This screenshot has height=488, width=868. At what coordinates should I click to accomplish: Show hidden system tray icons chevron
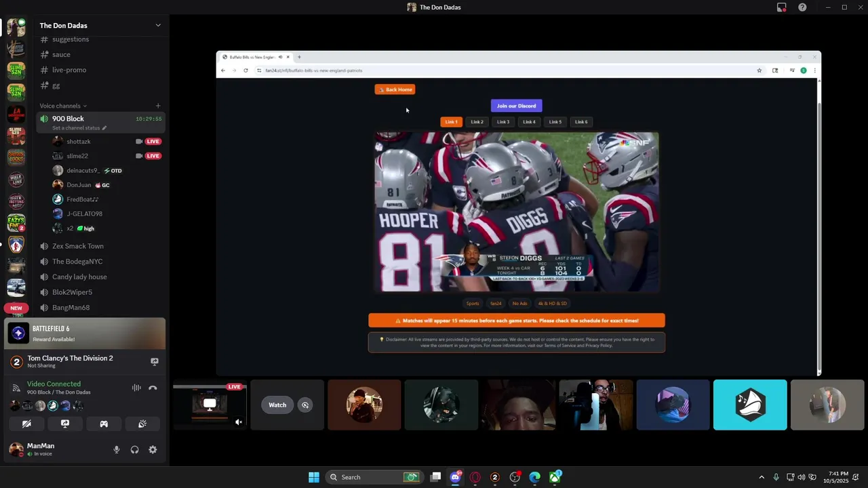[x=762, y=477]
